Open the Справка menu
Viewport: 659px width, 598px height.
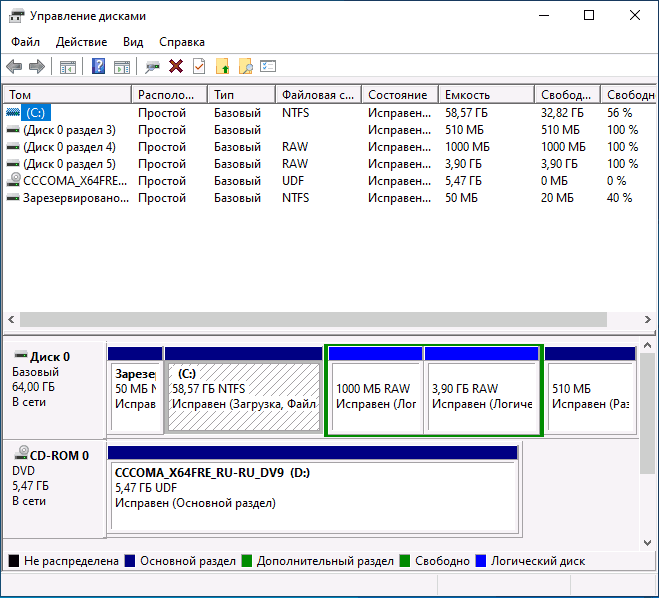click(182, 42)
